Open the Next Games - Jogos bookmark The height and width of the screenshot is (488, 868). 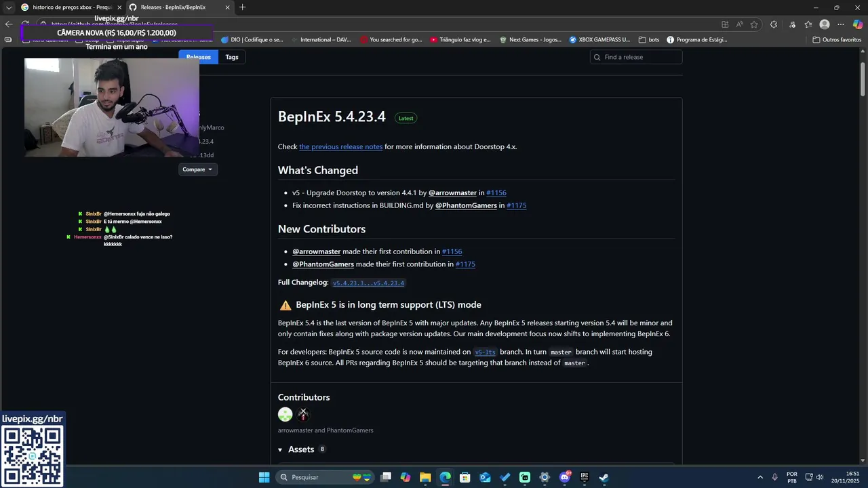click(530, 39)
